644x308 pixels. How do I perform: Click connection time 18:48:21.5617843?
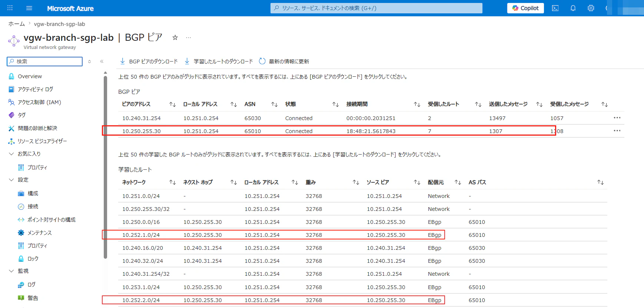point(371,131)
